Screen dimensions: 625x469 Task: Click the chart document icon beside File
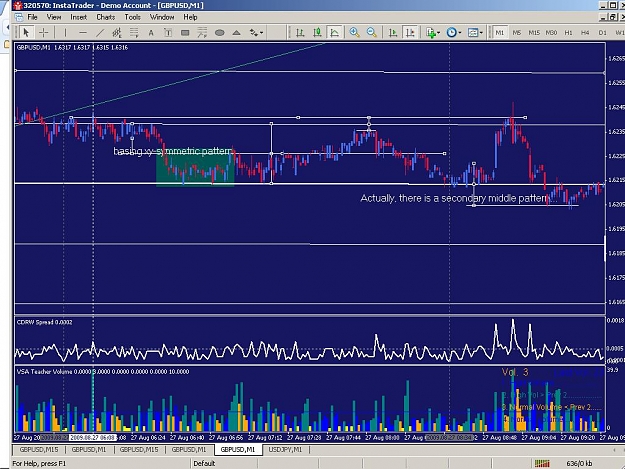coord(19,17)
